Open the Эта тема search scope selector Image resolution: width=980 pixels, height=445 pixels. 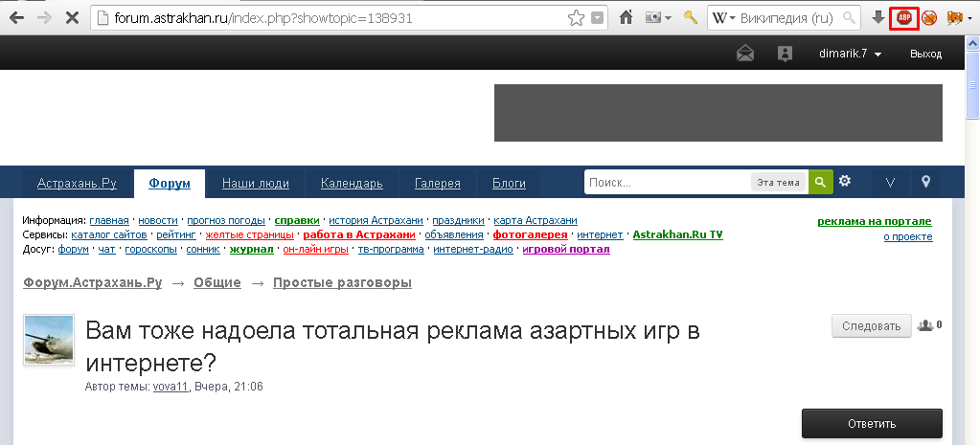pos(778,182)
